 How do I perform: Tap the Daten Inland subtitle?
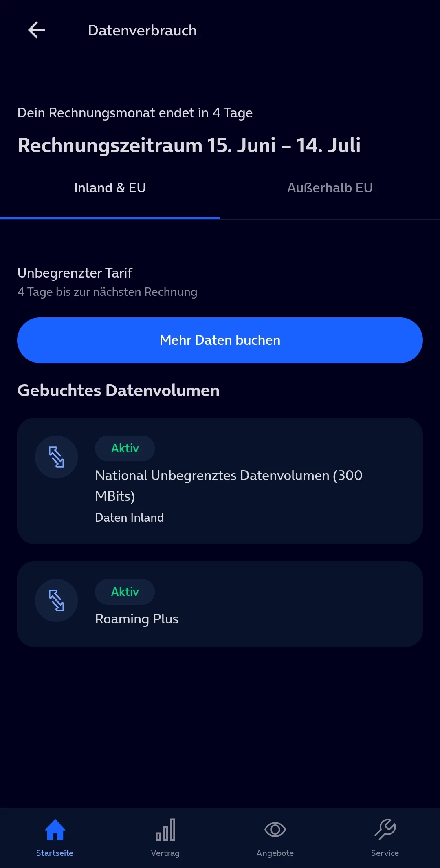click(130, 518)
